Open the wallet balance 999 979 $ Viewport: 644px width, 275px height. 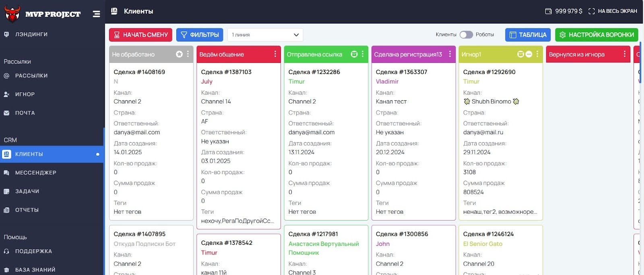click(x=563, y=11)
